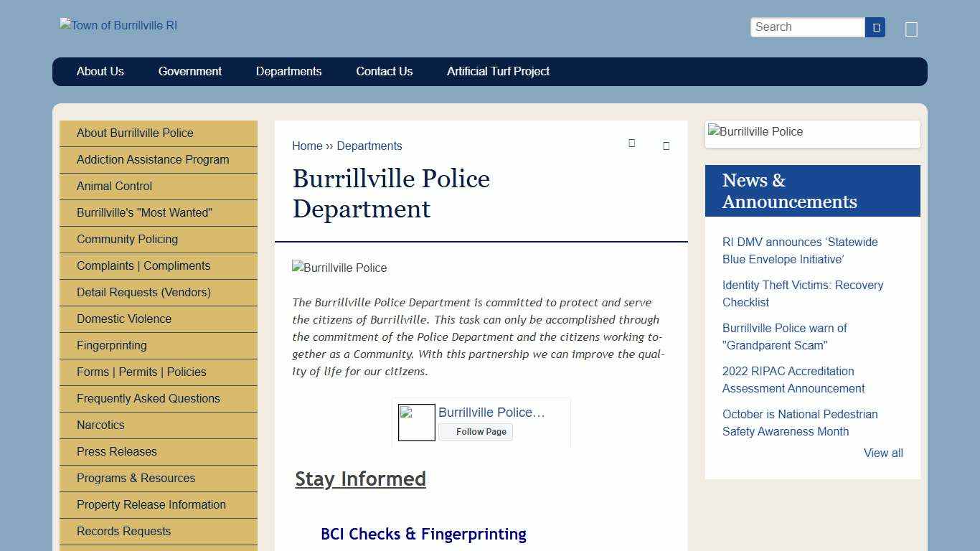Expand the Departments navigation dropdown
The width and height of the screenshot is (980, 551).
coord(288,71)
